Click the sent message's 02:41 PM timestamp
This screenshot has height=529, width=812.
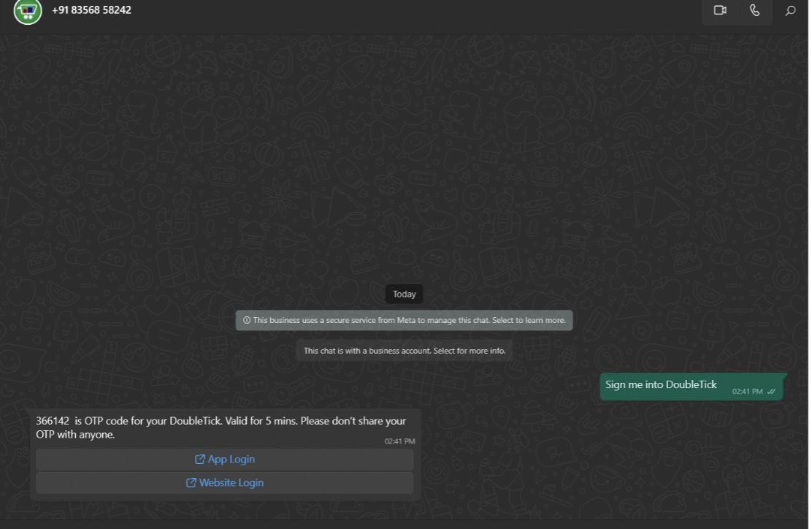(x=747, y=392)
